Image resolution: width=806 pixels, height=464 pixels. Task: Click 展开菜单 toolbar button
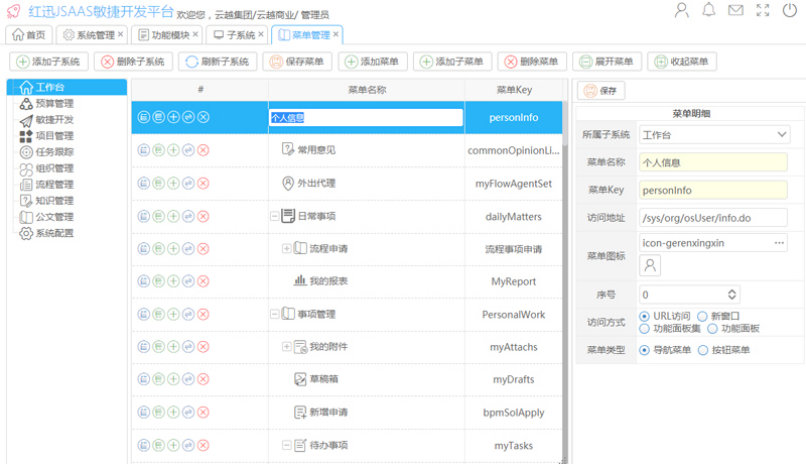point(607,62)
